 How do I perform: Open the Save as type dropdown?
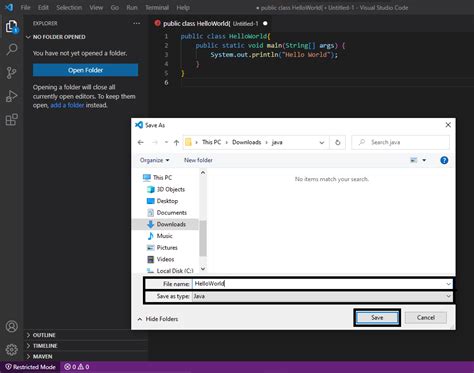pyautogui.click(x=322, y=296)
